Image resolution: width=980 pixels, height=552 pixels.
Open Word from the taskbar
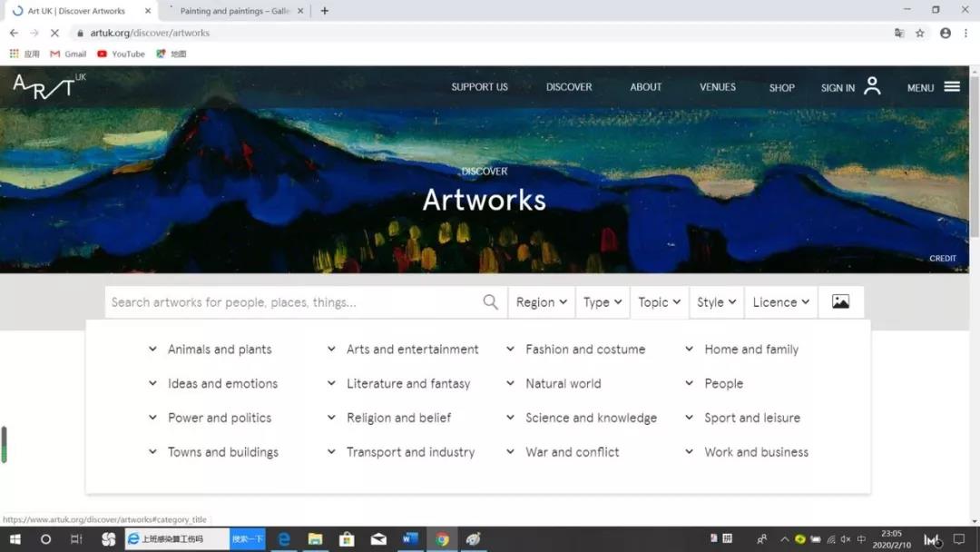(409, 539)
